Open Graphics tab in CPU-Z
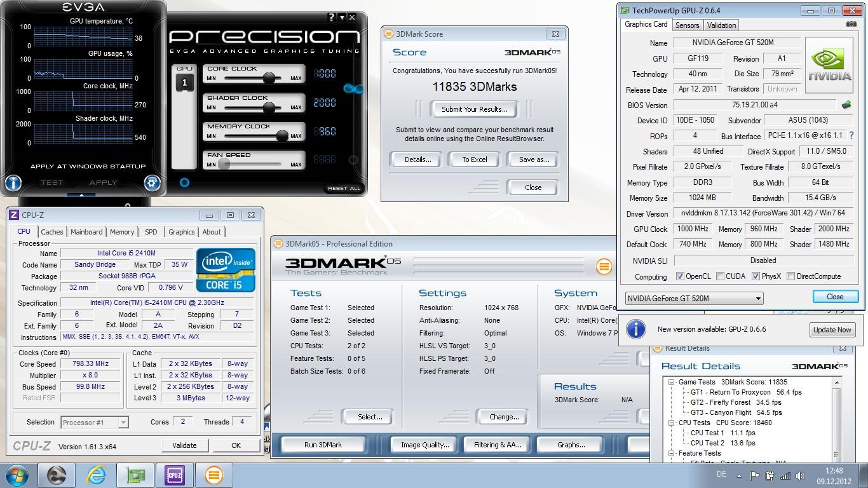The image size is (868, 488). point(181,232)
